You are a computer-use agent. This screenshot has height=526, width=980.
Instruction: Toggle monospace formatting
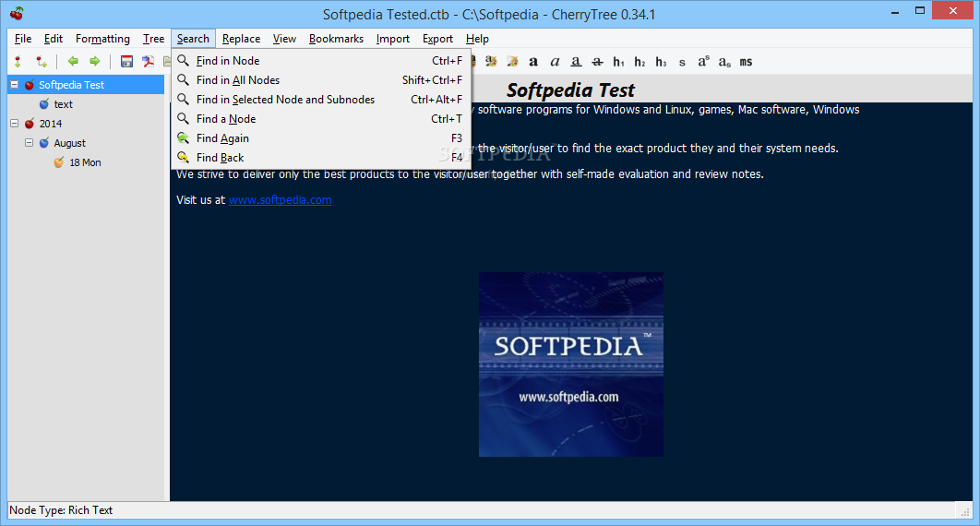coord(746,61)
